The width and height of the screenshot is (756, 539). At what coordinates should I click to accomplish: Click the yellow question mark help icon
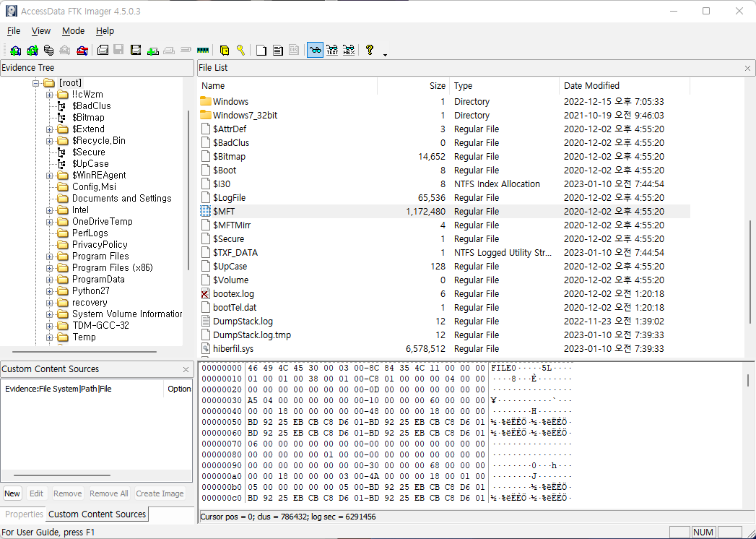370,50
